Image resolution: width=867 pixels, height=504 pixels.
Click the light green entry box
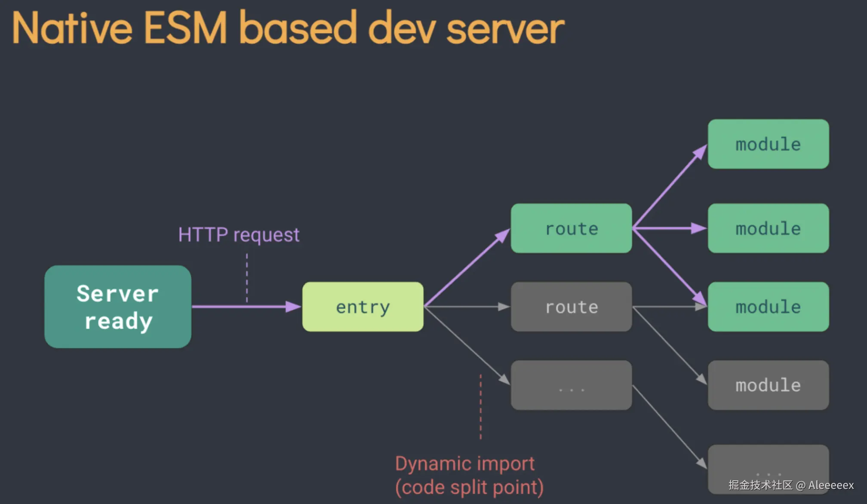[x=363, y=307]
